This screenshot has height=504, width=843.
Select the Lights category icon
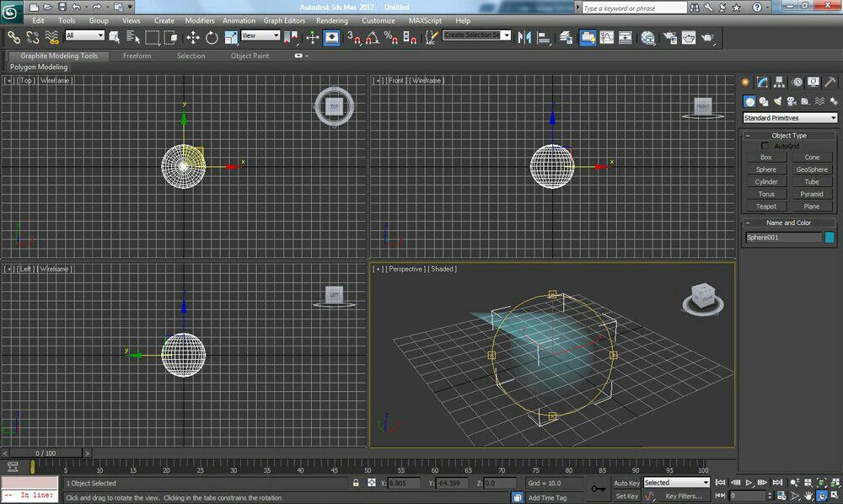click(777, 101)
